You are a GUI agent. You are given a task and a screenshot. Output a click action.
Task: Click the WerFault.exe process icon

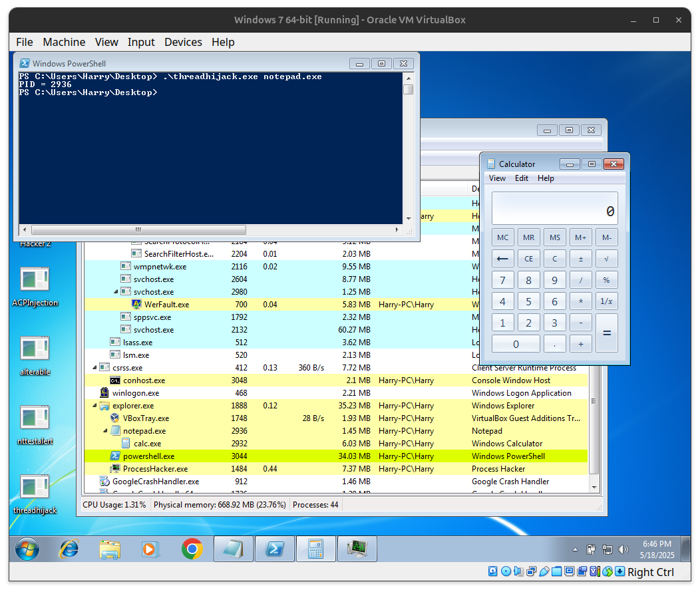tap(136, 304)
